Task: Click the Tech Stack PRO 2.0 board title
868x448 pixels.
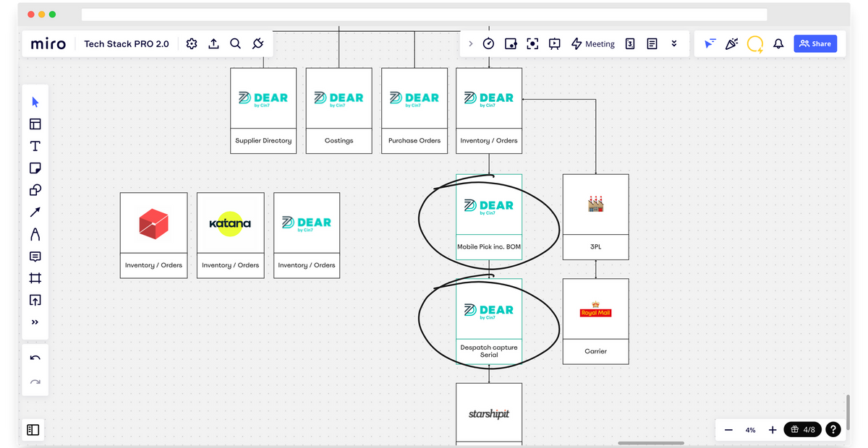Action: 127,43
